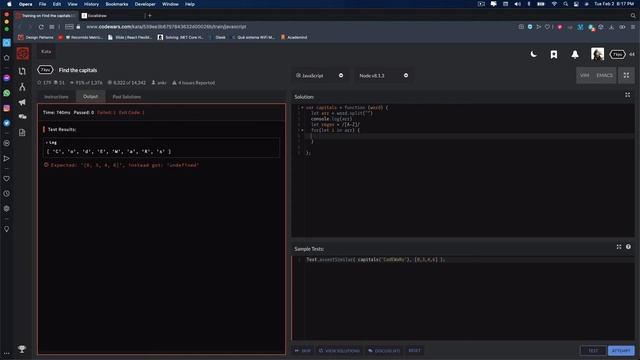
Task: Open Sample Tests help icon
Action: [628, 247]
